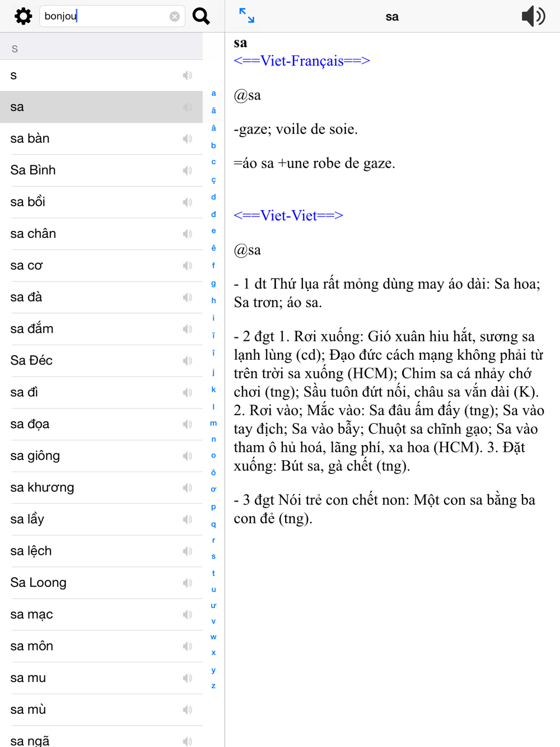The width and height of the screenshot is (560, 747).
Task: Jump to letter 'ô' in the index
Action: coord(213,472)
